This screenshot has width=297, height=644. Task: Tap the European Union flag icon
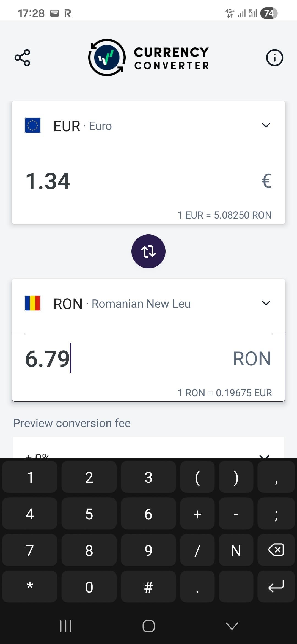[x=33, y=125]
